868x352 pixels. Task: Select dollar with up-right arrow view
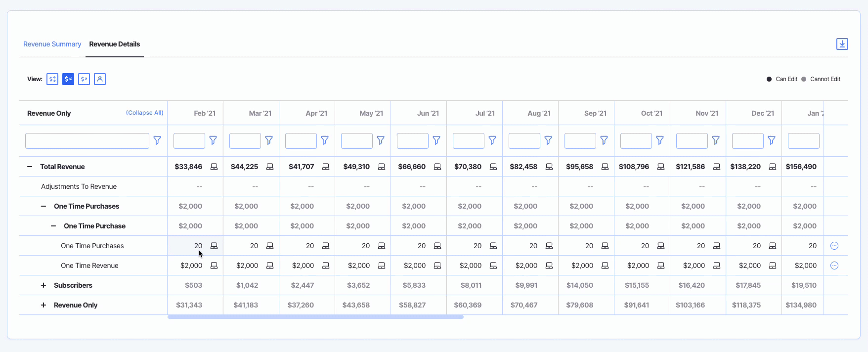(84, 79)
